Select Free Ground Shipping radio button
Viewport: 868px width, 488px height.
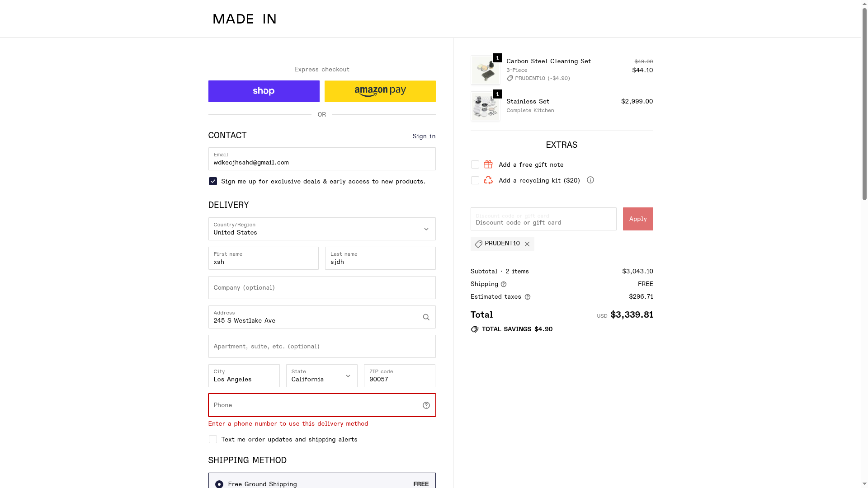(219, 484)
